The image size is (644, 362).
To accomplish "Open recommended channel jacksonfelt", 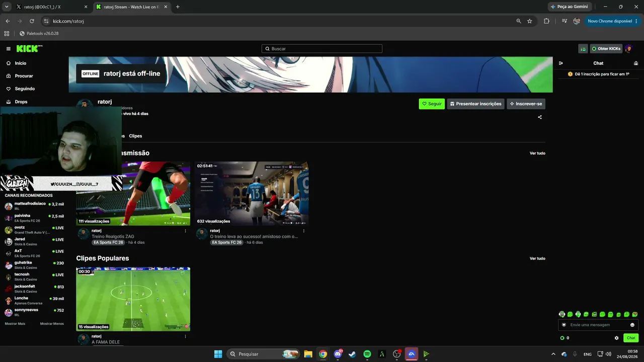I will (x=34, y=289).
